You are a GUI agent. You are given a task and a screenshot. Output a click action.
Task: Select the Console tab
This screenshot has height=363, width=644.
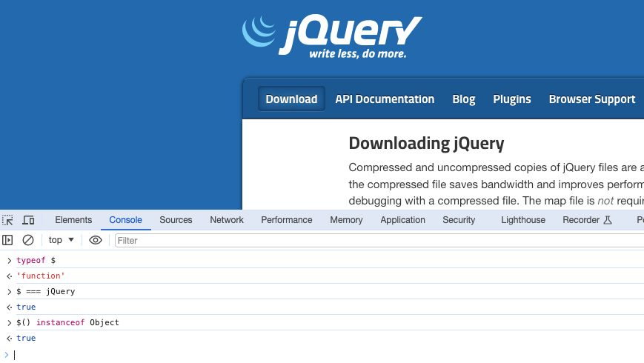pyautogui.click(x=126, y=220)
